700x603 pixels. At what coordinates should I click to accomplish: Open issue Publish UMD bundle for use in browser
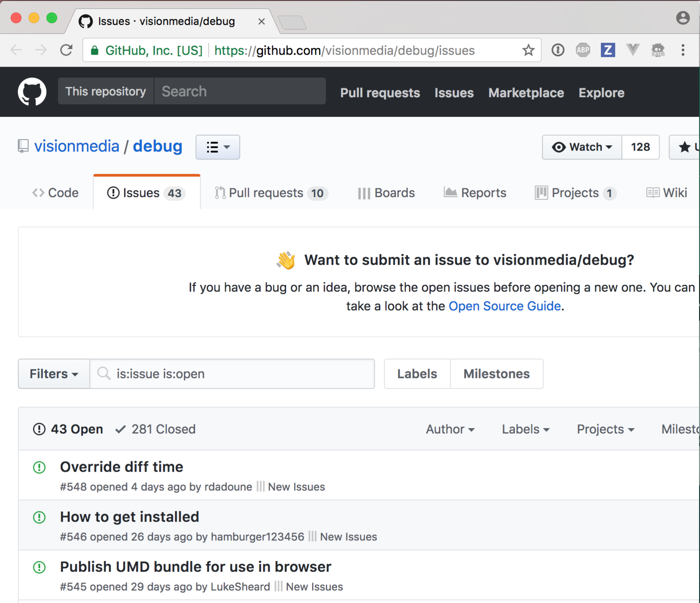pos(196,567)
